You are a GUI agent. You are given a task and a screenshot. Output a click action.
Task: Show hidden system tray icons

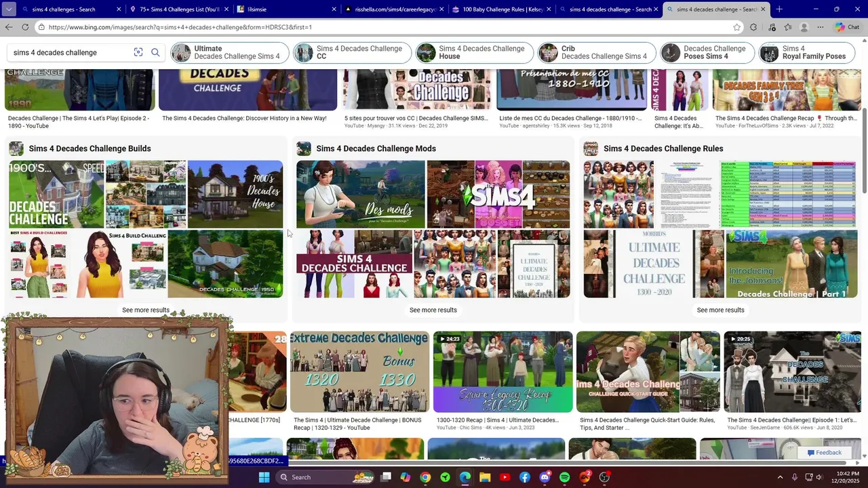tap(780, 477)
